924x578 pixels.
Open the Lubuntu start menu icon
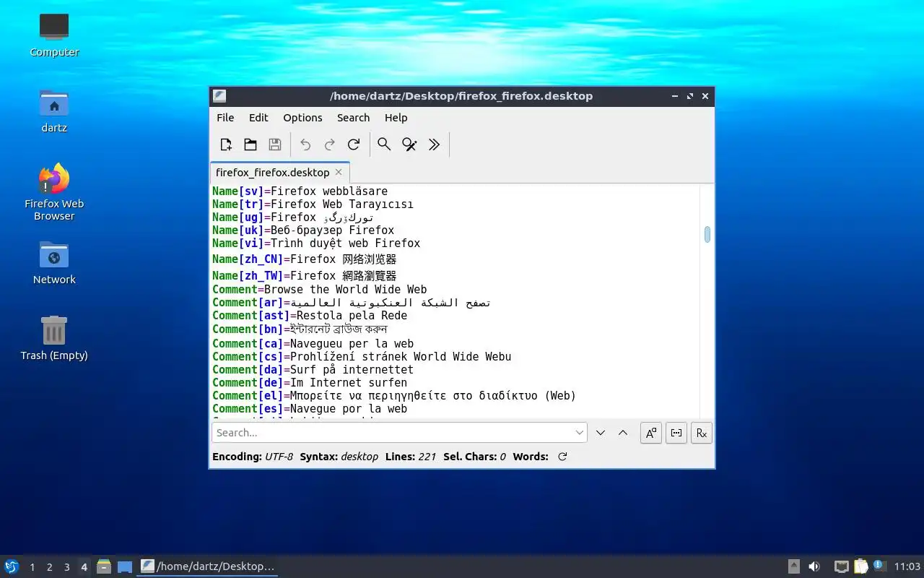(x=12, y=566)
